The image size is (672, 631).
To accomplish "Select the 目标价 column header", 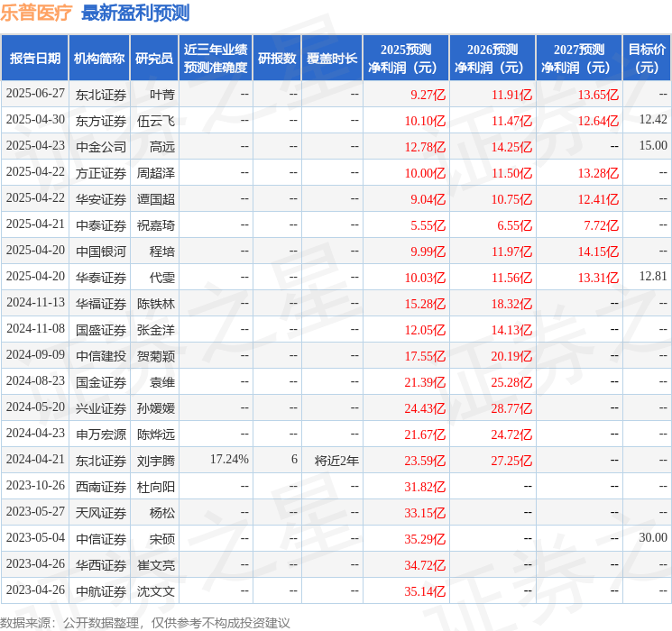I will [647, 59].
